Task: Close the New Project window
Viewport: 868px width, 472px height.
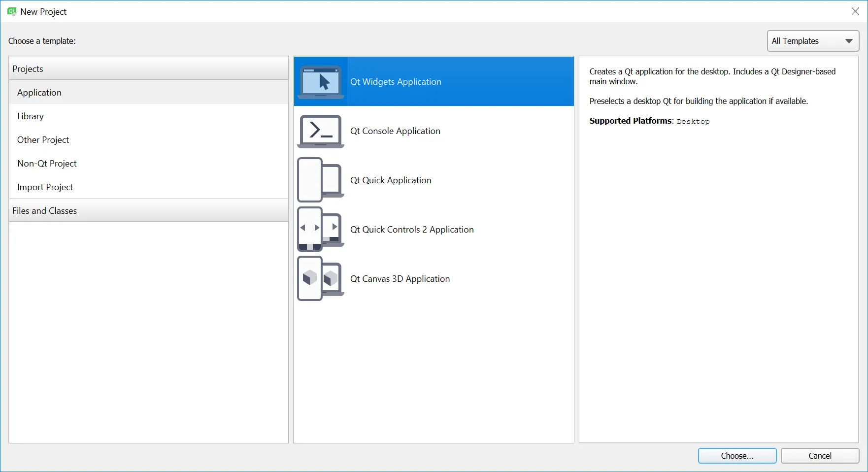Action: point(855,11)
